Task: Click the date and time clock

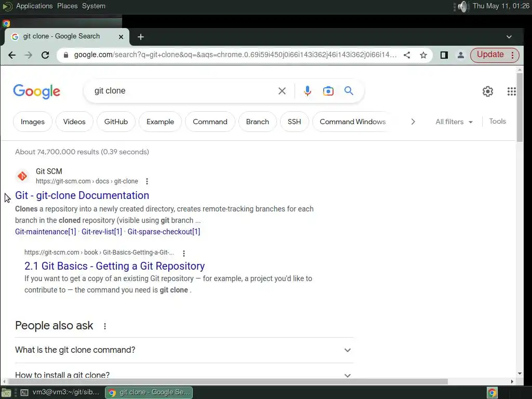Action: [501, 6]
